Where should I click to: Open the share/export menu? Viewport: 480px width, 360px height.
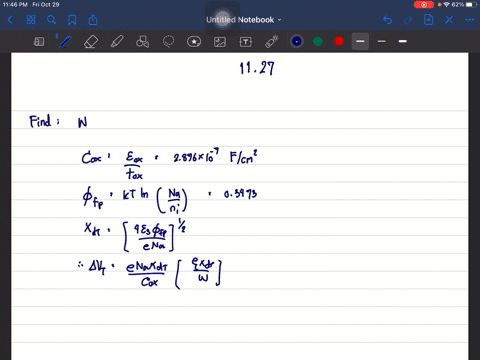(93, 20)
